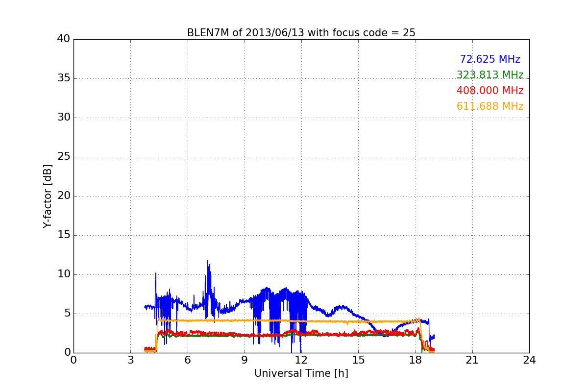Click the Y-factor [dB] axis label

click(x=48, y=196)
